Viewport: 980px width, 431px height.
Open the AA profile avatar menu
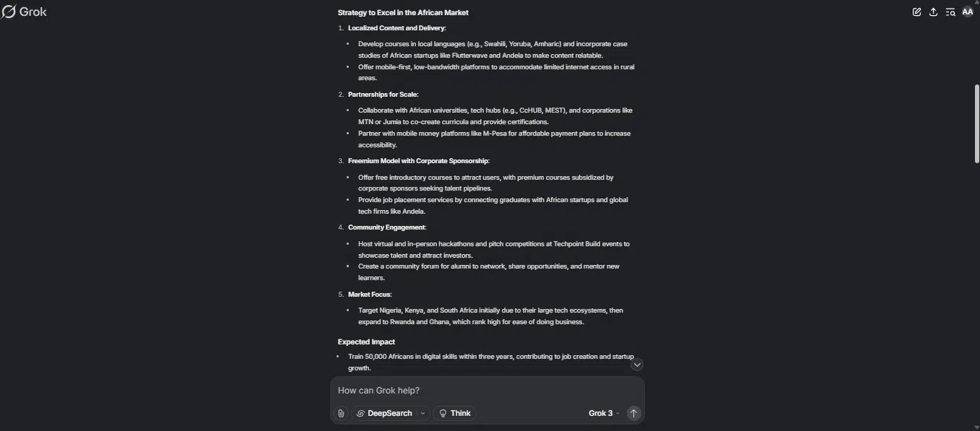point(968,12)
